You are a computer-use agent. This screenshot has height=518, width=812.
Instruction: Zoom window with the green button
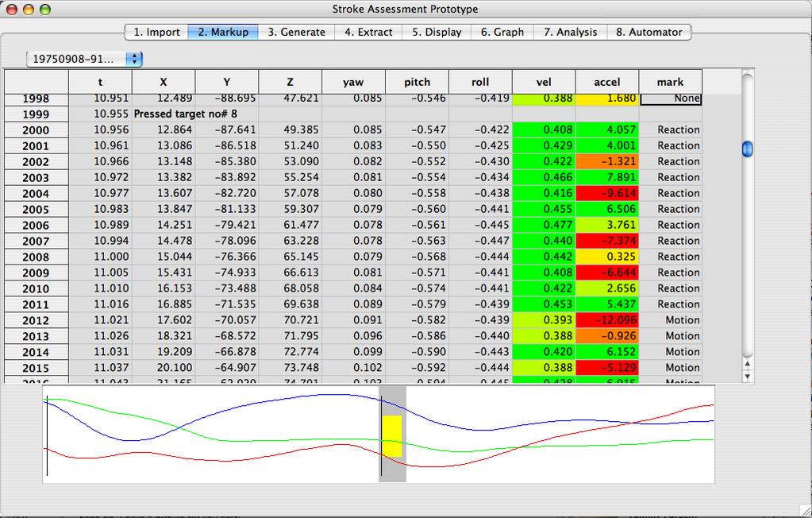pyautogui.click(x=45, y=10)
